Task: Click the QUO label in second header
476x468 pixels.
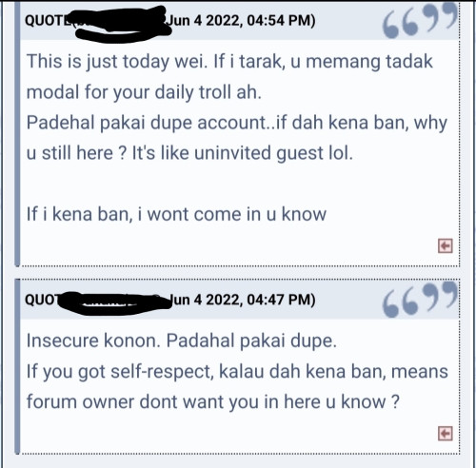Action: click(42, 300)
